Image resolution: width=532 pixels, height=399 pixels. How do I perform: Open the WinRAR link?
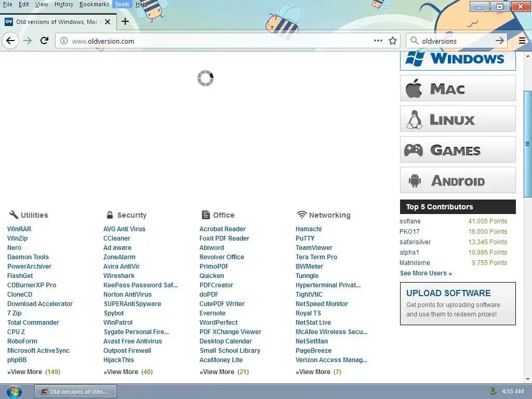19,229
